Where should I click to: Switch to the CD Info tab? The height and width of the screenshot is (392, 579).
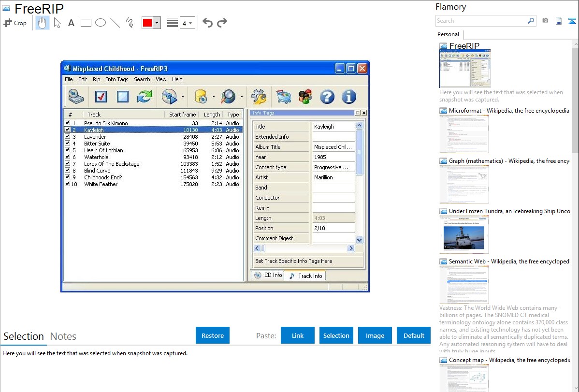tap(268, 275)
